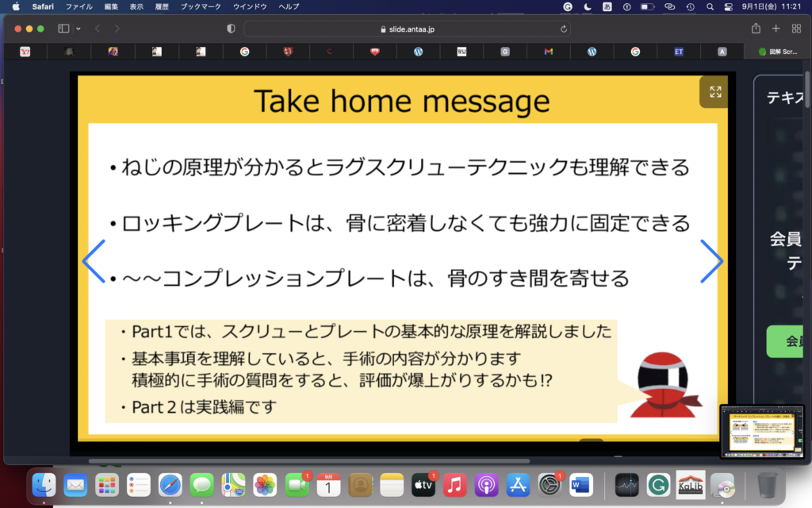Click the slide.antaa.jp address field

point(404,29)
